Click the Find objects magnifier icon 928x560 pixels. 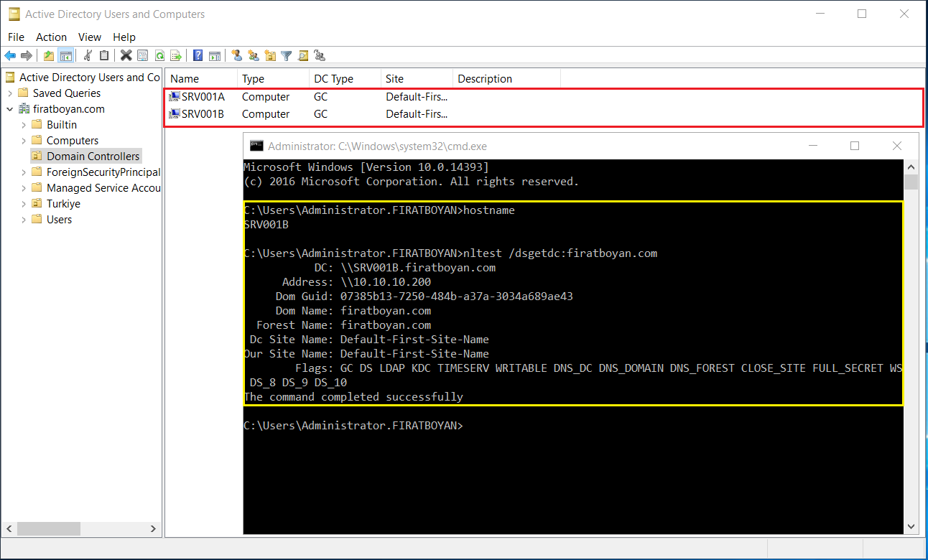tap(303, 55)
